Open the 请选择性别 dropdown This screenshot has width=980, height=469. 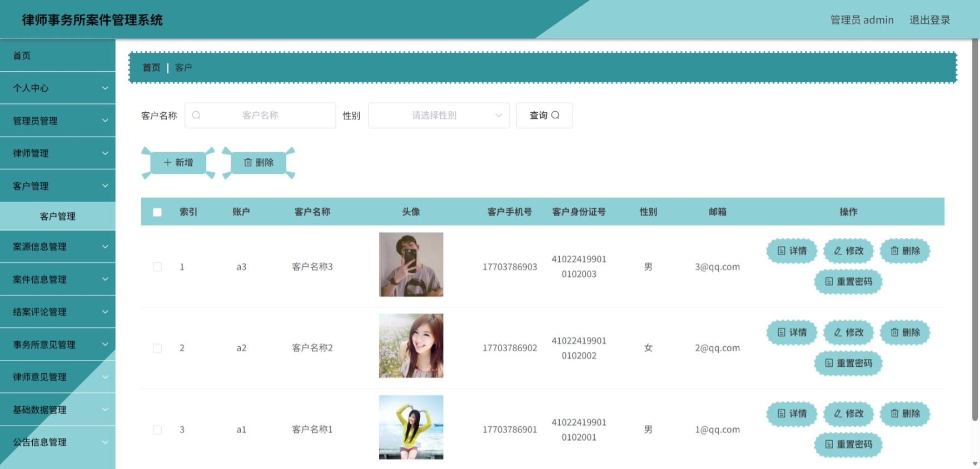[439, 116]
